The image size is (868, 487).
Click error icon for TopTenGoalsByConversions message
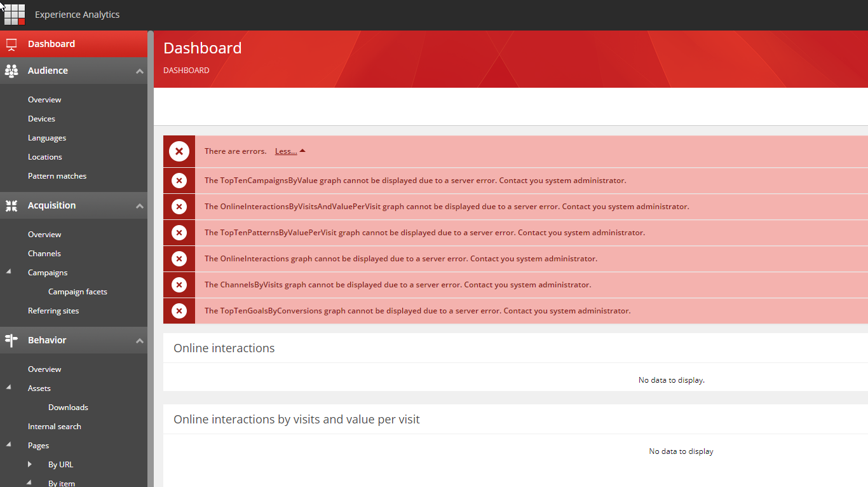coord(179,311)
